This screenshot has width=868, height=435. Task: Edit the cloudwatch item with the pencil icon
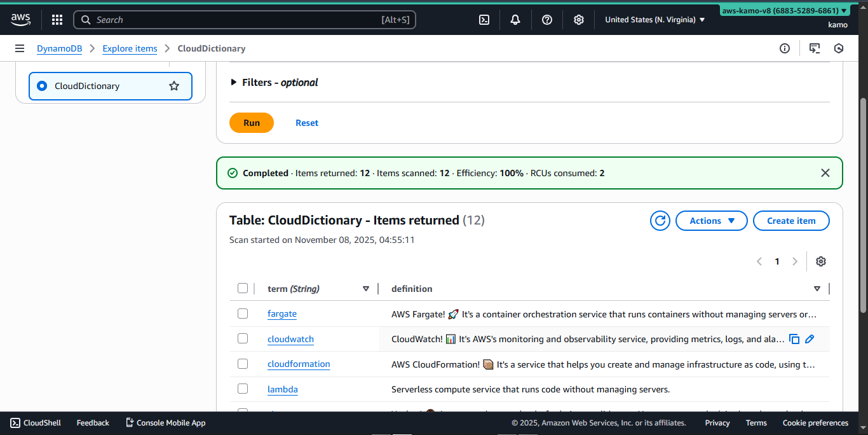tap(810, 338)
